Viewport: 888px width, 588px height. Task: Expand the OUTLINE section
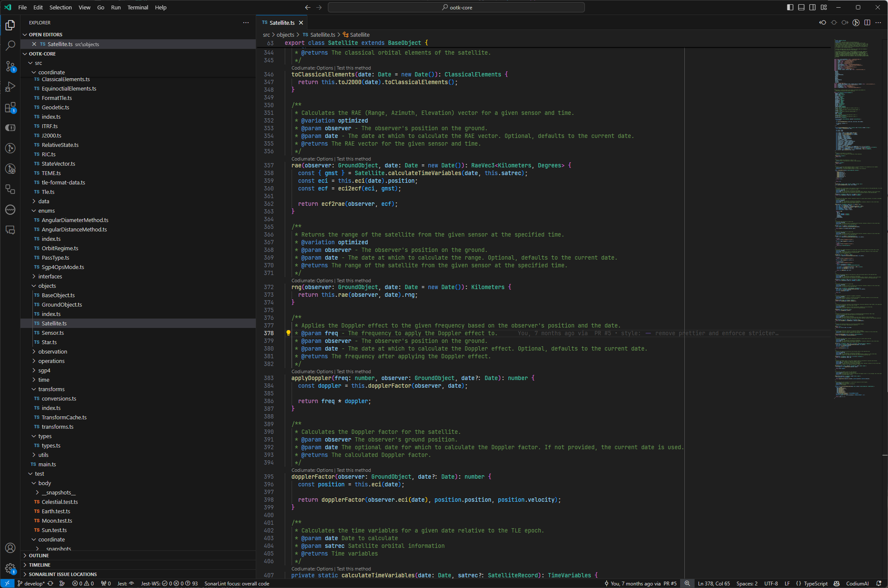pos(39,556)
